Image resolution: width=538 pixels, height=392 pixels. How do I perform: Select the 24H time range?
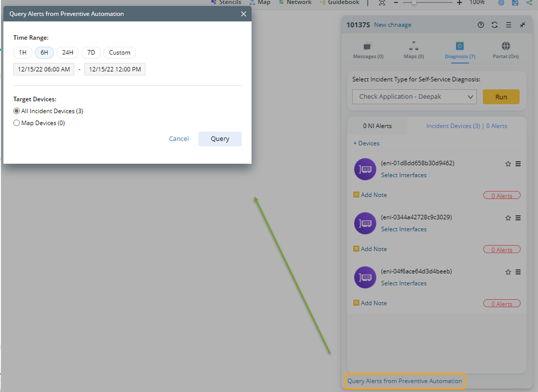(67, 52)
